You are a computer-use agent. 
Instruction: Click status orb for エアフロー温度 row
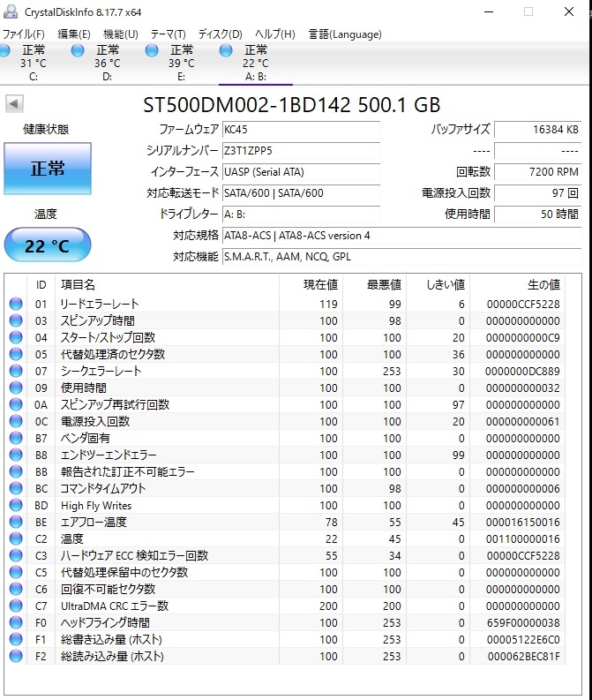(16, 522)
